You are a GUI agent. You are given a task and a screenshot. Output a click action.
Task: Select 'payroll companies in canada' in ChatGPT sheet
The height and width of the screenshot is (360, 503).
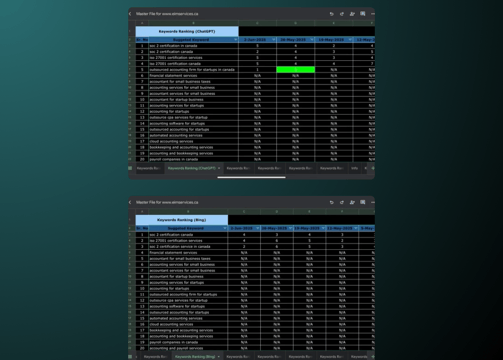tap(193, 159)
